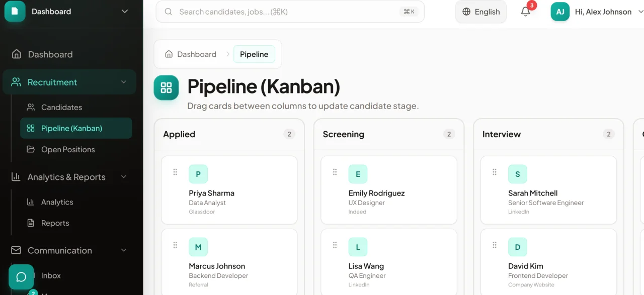The height and width of the screenshot is (295, 644).
Task: Click the Screening column count badge
Action: point(449,134)
